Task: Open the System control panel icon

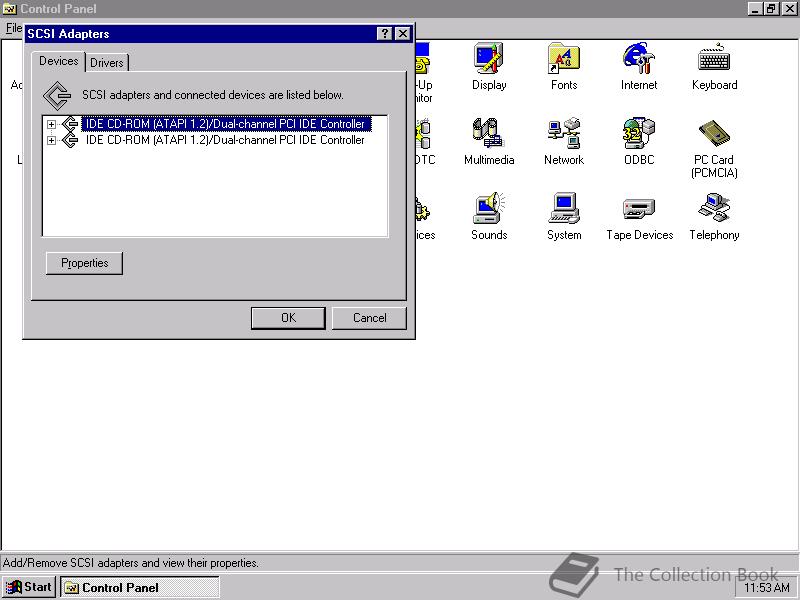Action: pos(564,216)
